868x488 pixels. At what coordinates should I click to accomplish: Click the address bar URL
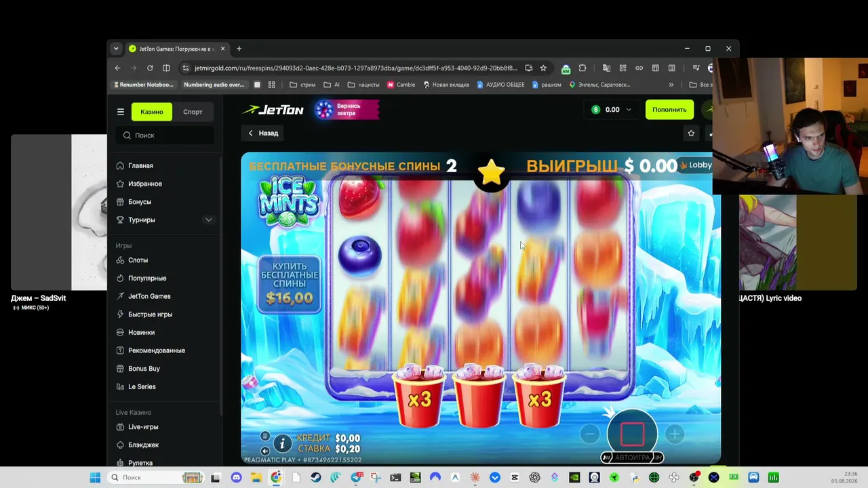[x=355, y=68]
